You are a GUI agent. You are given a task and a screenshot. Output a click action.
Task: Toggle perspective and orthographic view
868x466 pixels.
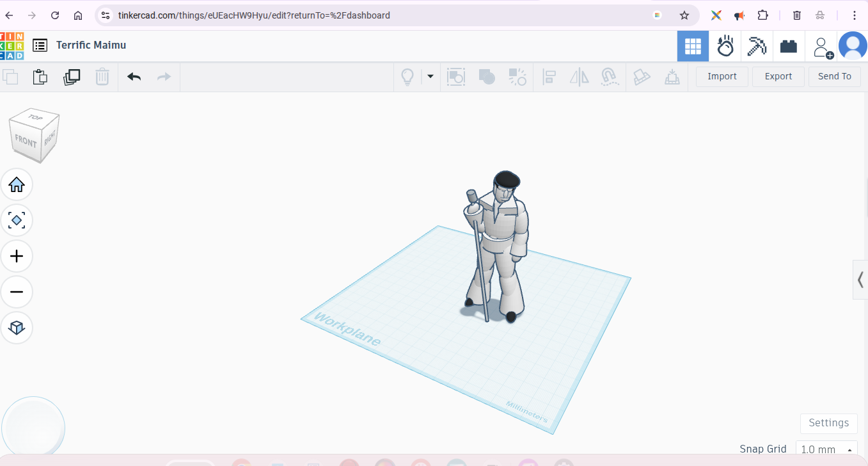tap(17, 328)
